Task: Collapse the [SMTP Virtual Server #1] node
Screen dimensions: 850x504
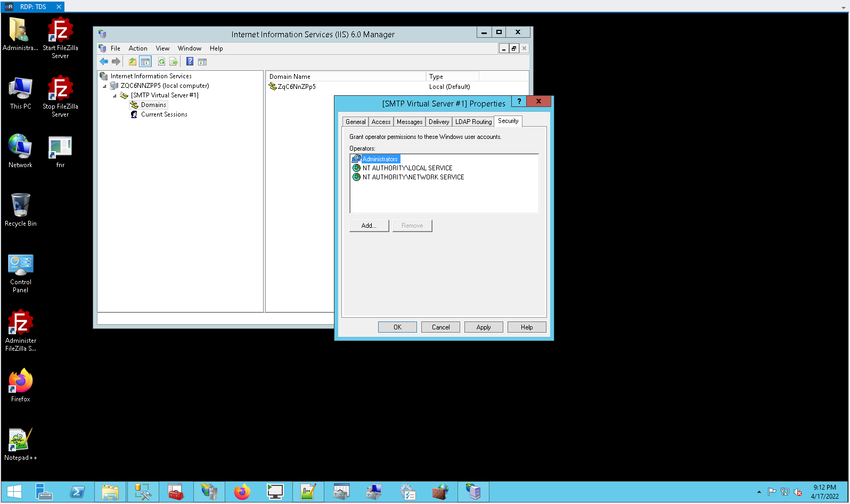Action: pyautogui.click(x=115, y=96)
